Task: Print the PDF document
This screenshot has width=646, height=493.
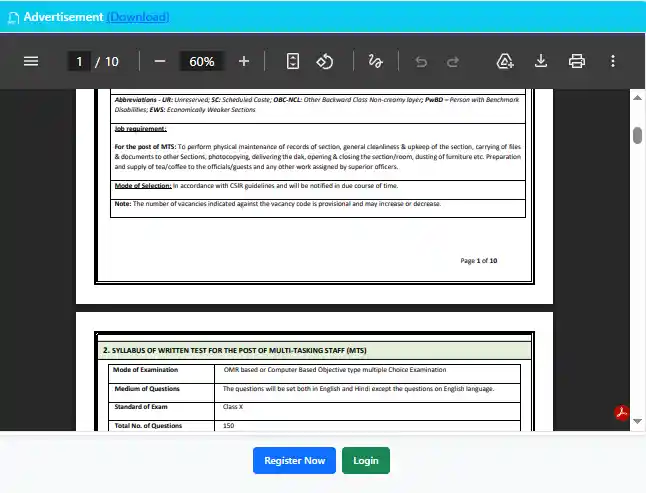Action: pyautogui.click(x=577, y=61)
